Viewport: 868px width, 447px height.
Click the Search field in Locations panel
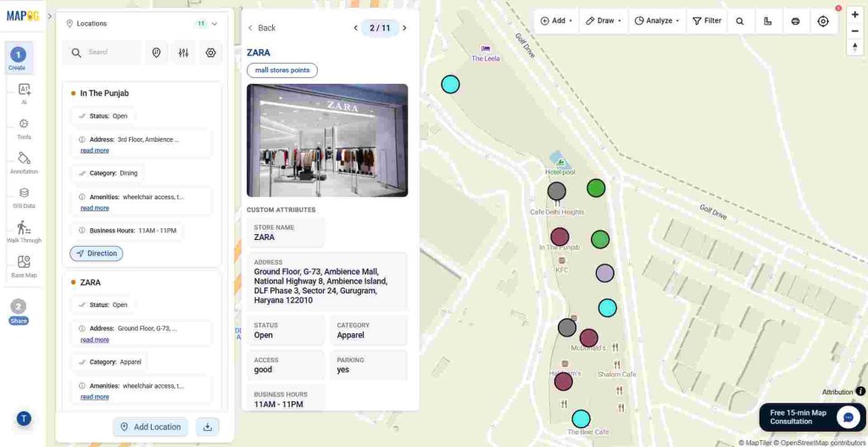(102, 52)
